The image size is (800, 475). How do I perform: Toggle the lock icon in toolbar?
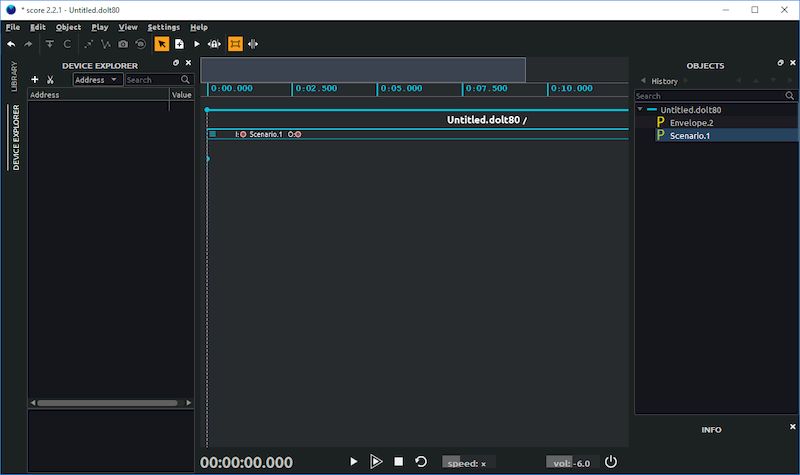pos(214,44)
